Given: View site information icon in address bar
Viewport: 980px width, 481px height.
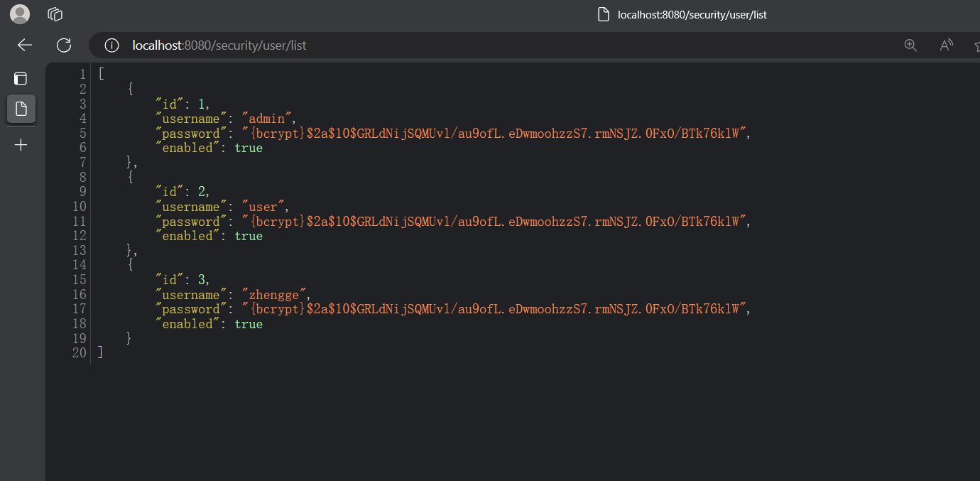Looking at the screenshot, I should coord(111,45).
